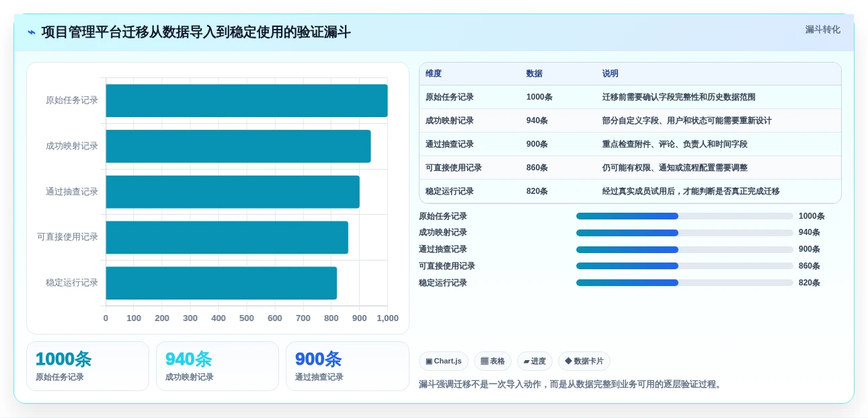Click the 稳定运行记录 progress list label

coord(443,283)
